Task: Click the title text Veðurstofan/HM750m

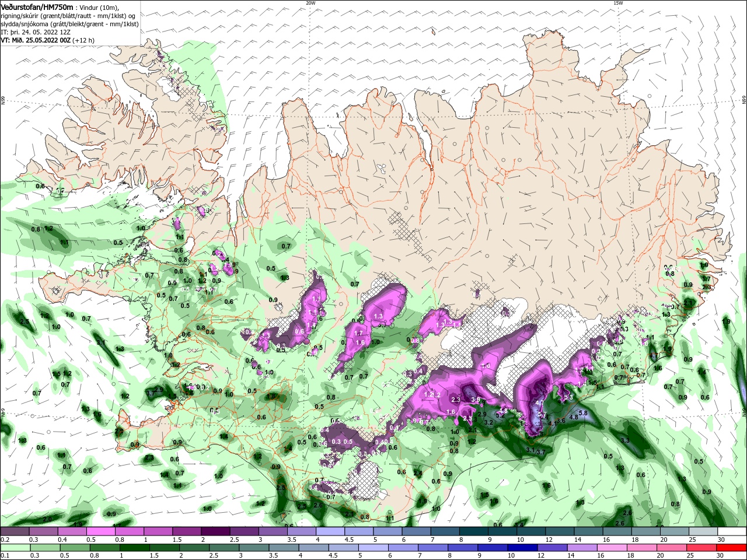Action: (x=37, y=6)
